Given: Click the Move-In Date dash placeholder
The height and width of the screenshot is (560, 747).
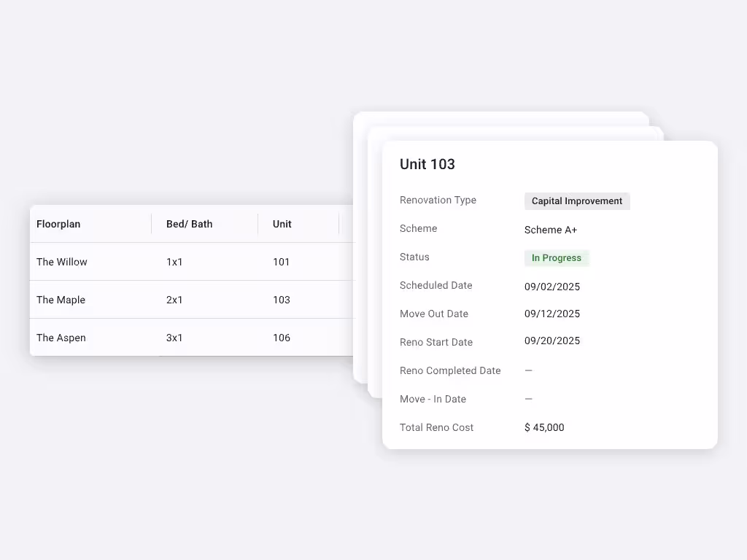Looking at the screenshot, I should pyautogui.click(x=528, y=399).
